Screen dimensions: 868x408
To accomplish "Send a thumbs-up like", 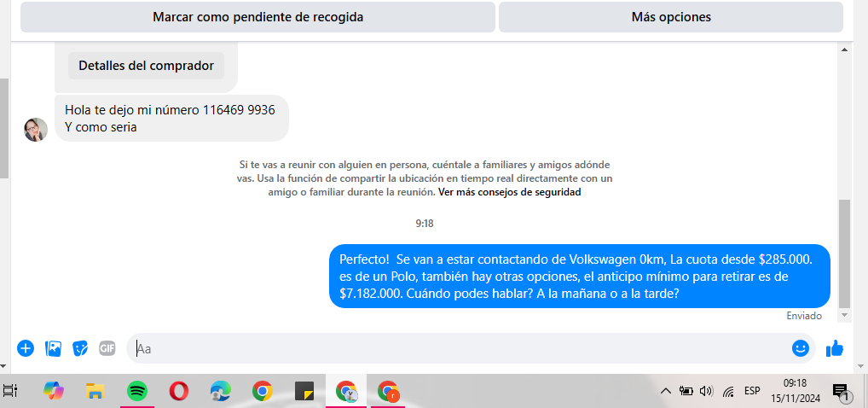I will pos(834,348).
